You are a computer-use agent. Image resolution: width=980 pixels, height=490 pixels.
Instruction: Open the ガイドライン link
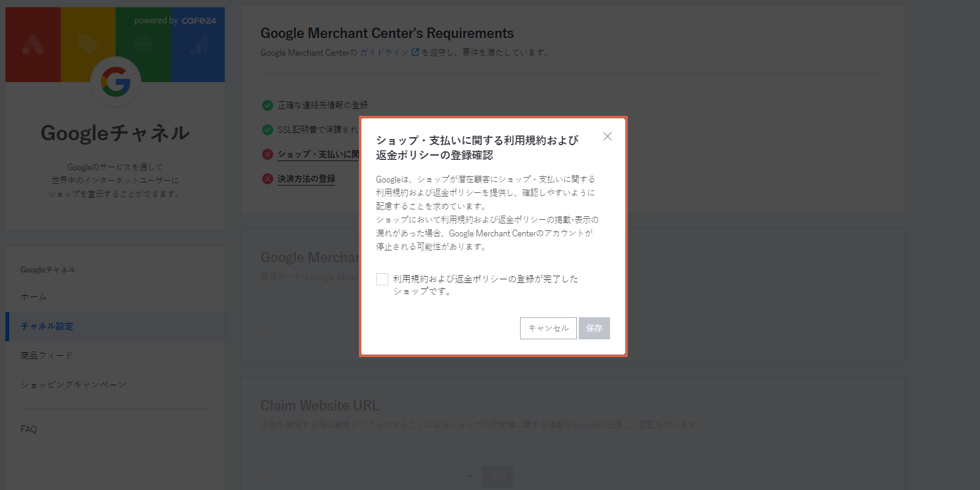tap(384, 53)
